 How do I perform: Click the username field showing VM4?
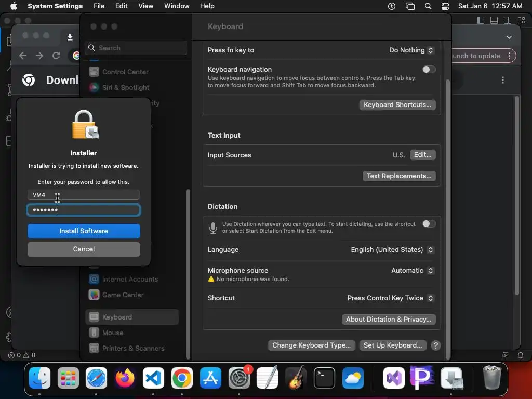[84, 195]
